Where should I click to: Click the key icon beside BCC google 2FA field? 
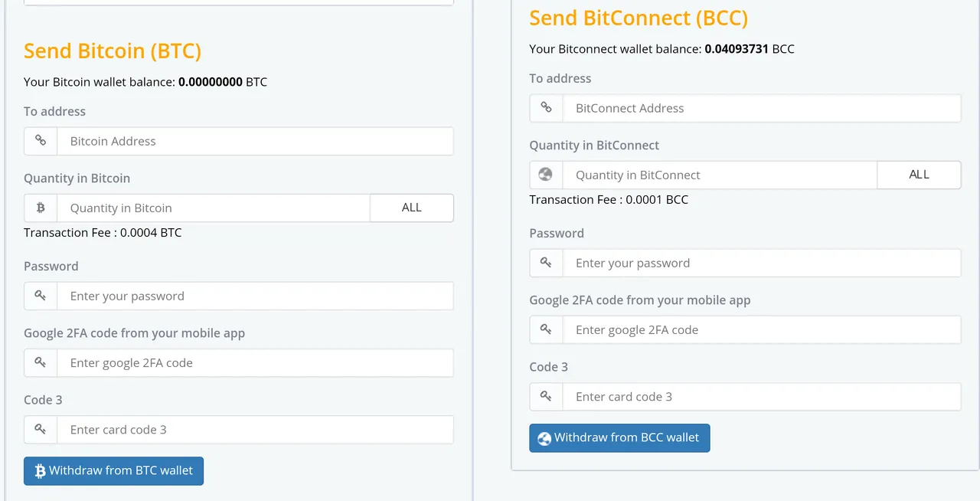(546, 329)
